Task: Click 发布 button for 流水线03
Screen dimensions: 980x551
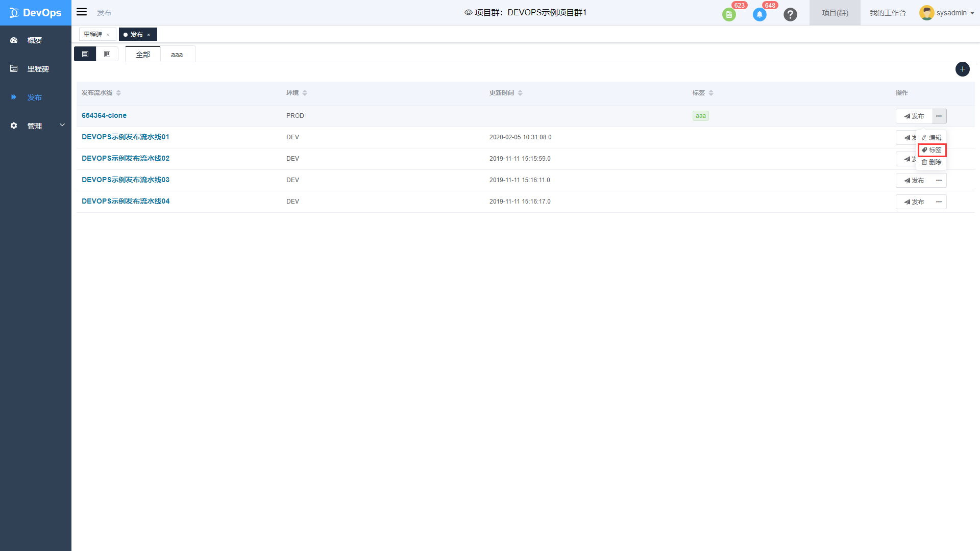Action: pyautogui.click(x=914, y=181)
